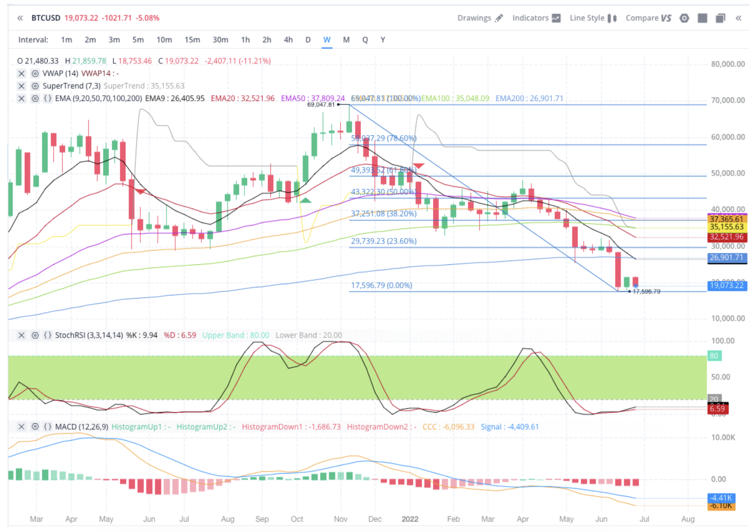Click the 19,073.22 current price tag
This screenshot has height=532, width=756.
727,285
